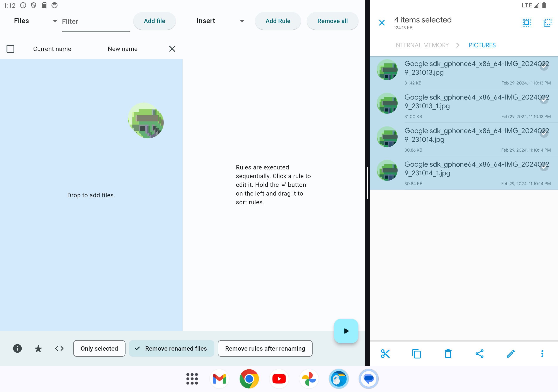Disable Remove renamed files option
This screenshot has height=392, width=558.
coord(171,348)
